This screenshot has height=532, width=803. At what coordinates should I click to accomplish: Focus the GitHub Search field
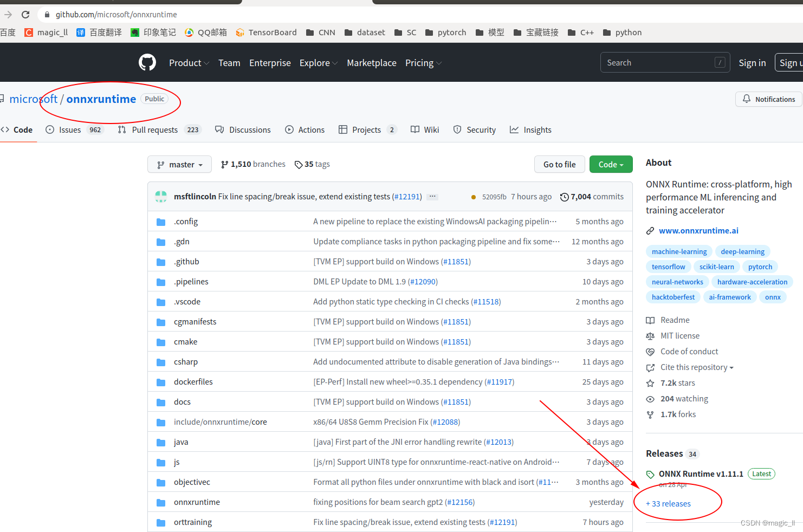coord(665,62)
